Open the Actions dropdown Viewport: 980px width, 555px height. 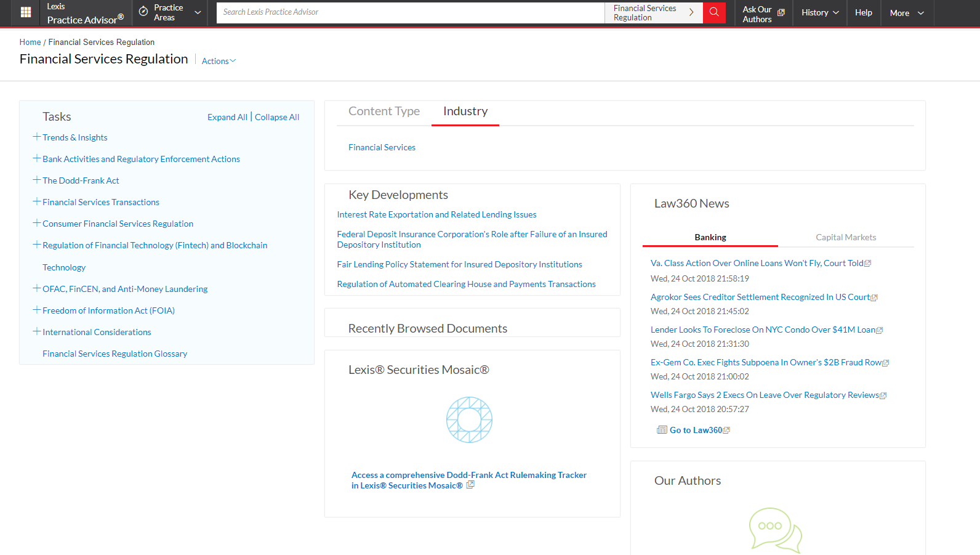219,61
